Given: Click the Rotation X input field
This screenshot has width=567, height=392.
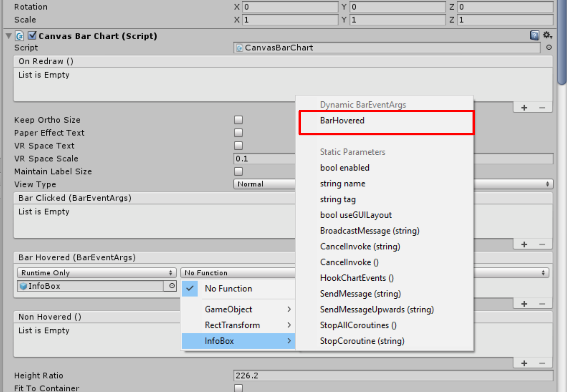Looking at the screenshot, I should pyautogui.click(x=290, y=7).
